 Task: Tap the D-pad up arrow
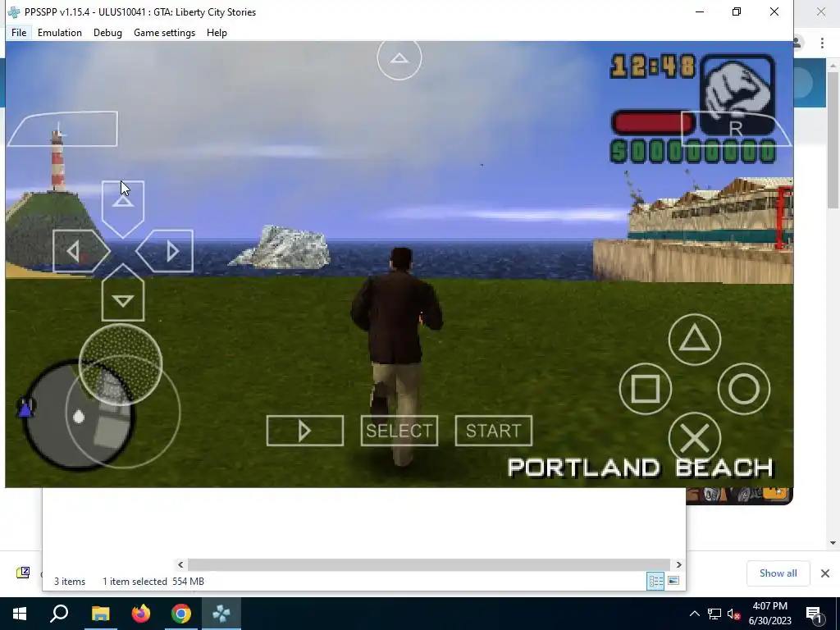[123, 208]
